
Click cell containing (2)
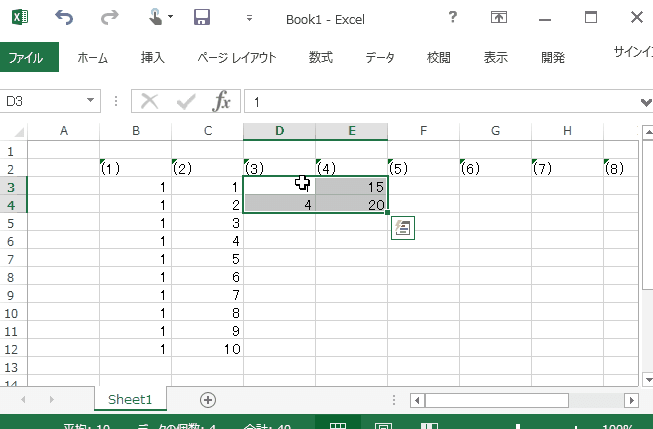pos(207,168)
